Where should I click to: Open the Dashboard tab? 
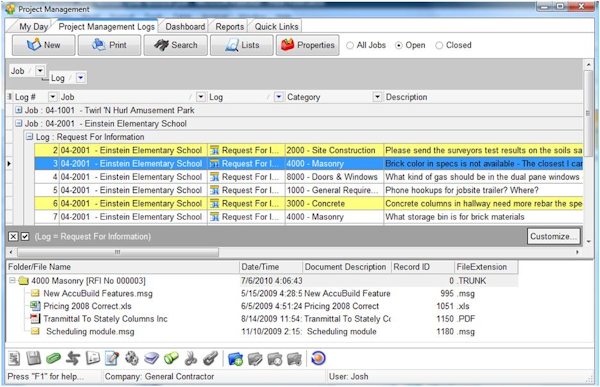[185, 26]
